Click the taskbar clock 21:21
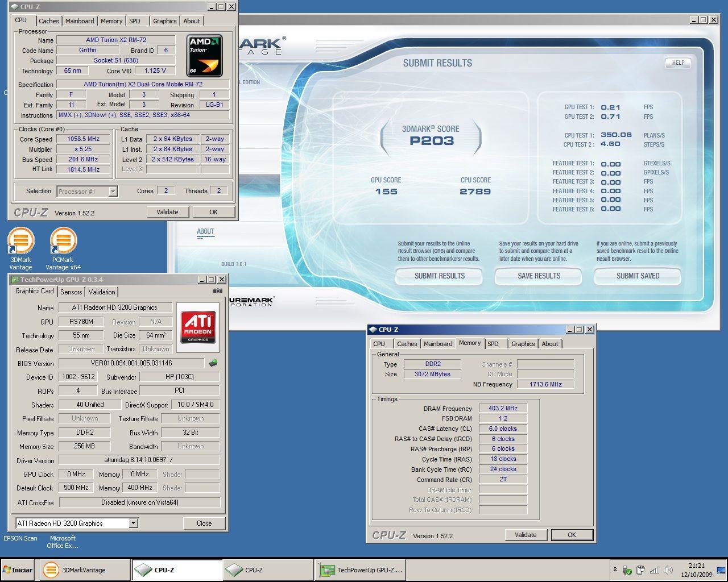This screenshot has height=582, width=728. pyautogui.click(x=696, y=566)
